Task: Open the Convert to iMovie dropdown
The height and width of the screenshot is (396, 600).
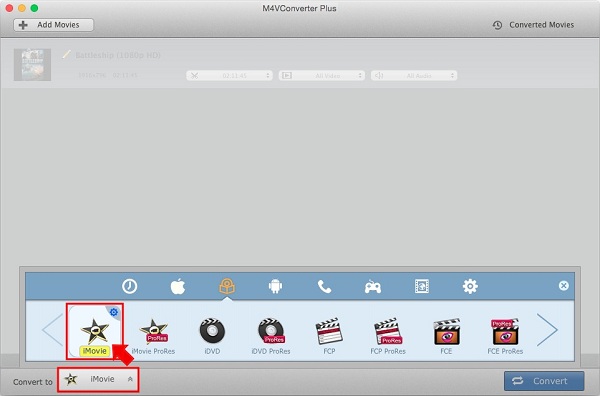Action: point(98,379)
